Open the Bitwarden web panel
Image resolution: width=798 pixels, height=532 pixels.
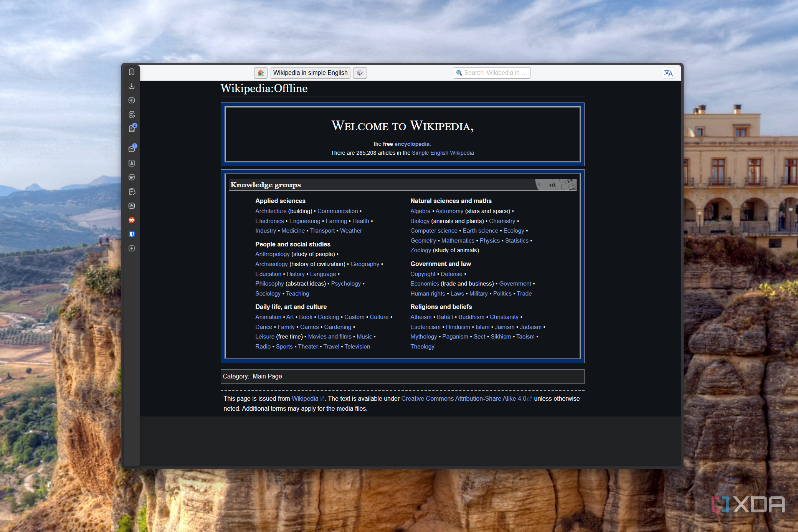[132, 234]
